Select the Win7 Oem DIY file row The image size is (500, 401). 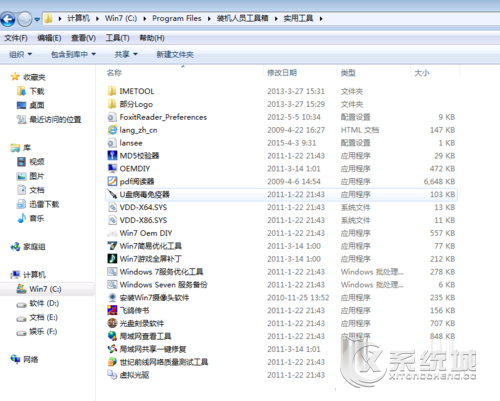pyautogui.click(x=281, y=233)
